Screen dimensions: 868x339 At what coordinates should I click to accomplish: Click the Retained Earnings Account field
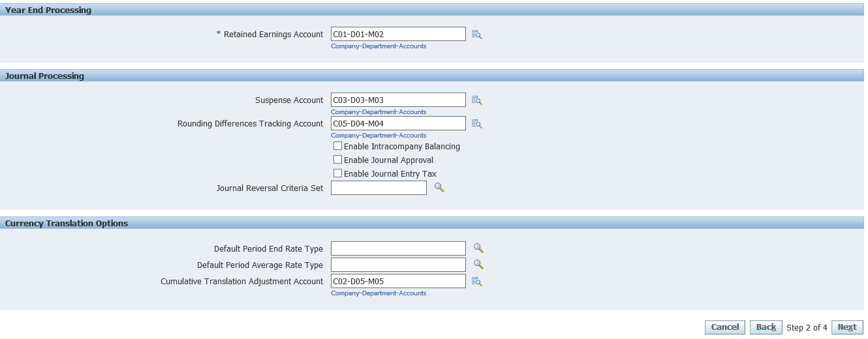[x=398, y=34]
